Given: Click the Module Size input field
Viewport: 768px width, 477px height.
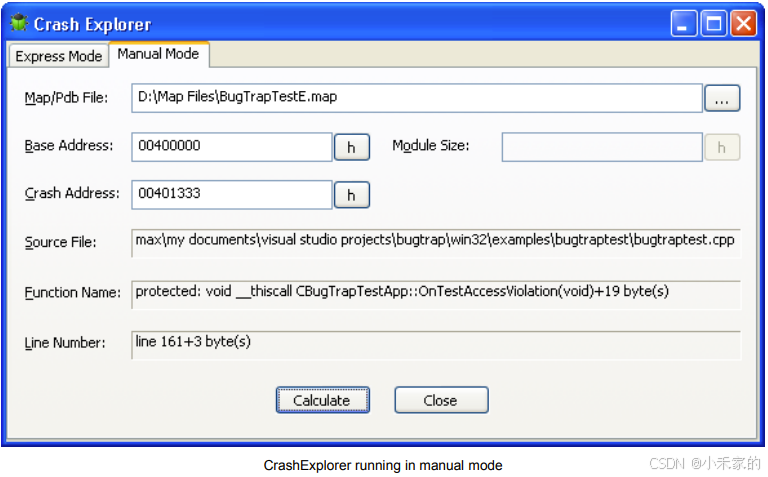Looking at the screenshot, I should [602, 146].
